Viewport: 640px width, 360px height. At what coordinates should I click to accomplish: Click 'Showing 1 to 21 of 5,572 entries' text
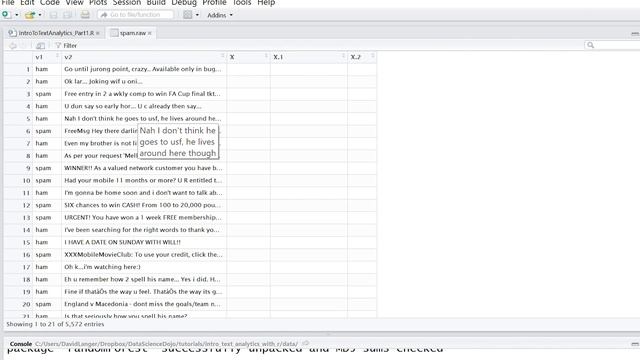[x=55, y=324]
